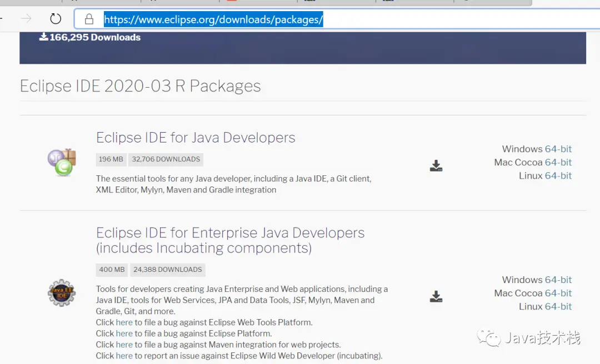
Task: Click the browser reload icon
Action: click(x=56, y=18)
